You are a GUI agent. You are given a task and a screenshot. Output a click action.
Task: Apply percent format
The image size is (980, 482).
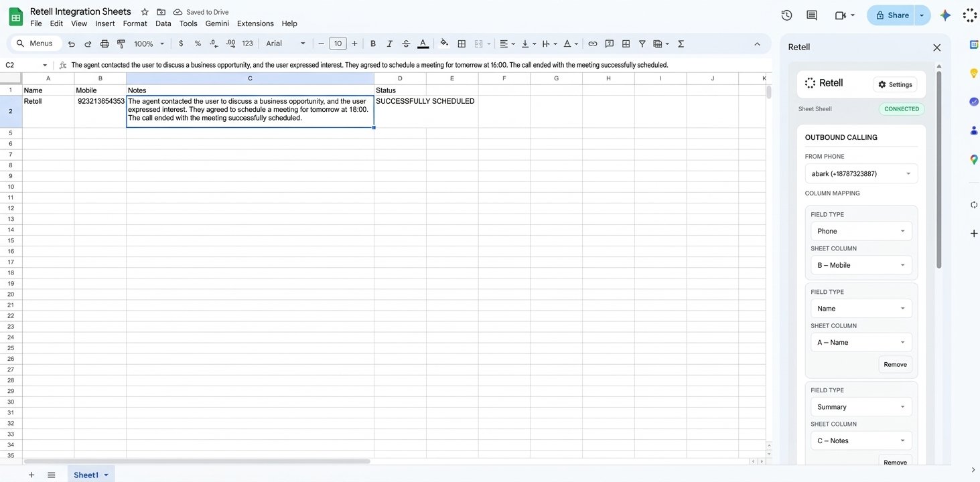point(198,44)
